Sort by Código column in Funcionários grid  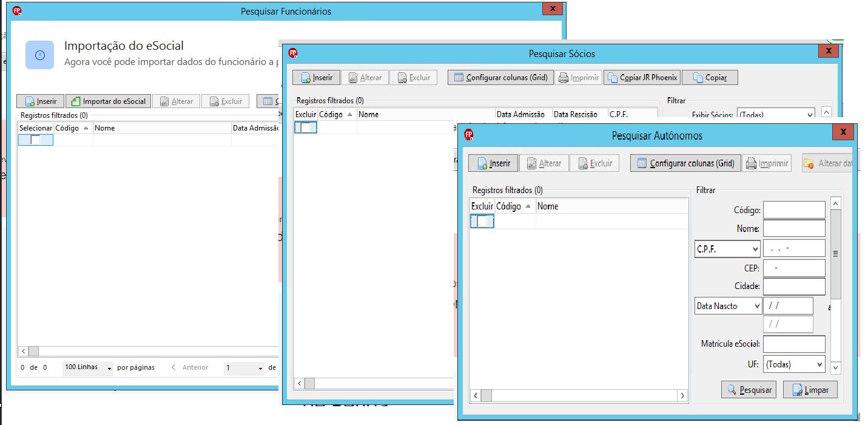(73, 128)
